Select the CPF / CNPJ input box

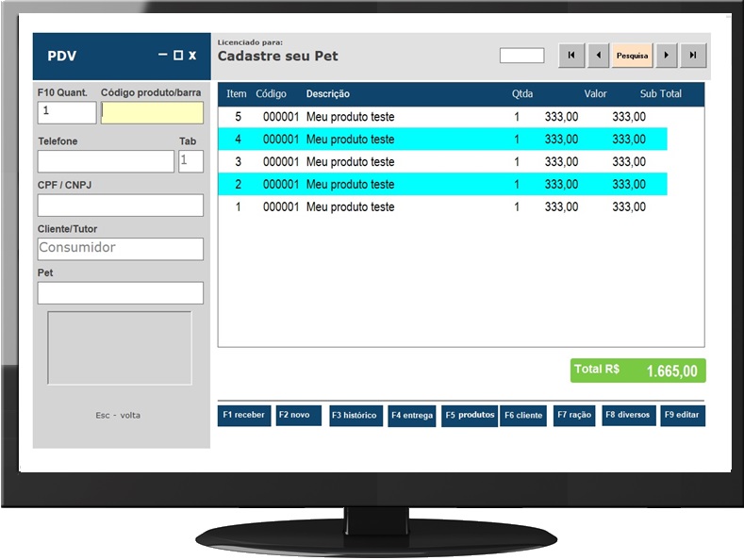tap(120, 206)
